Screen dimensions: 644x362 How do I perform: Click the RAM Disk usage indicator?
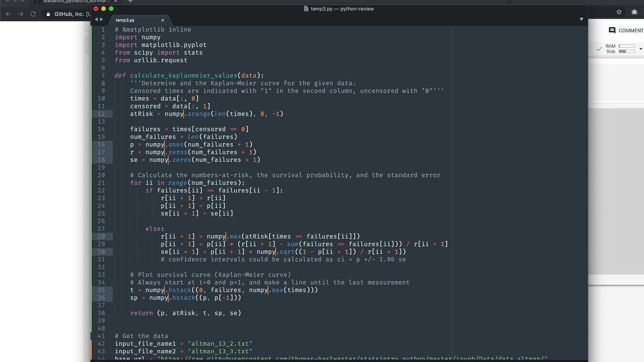coord(620,49)
